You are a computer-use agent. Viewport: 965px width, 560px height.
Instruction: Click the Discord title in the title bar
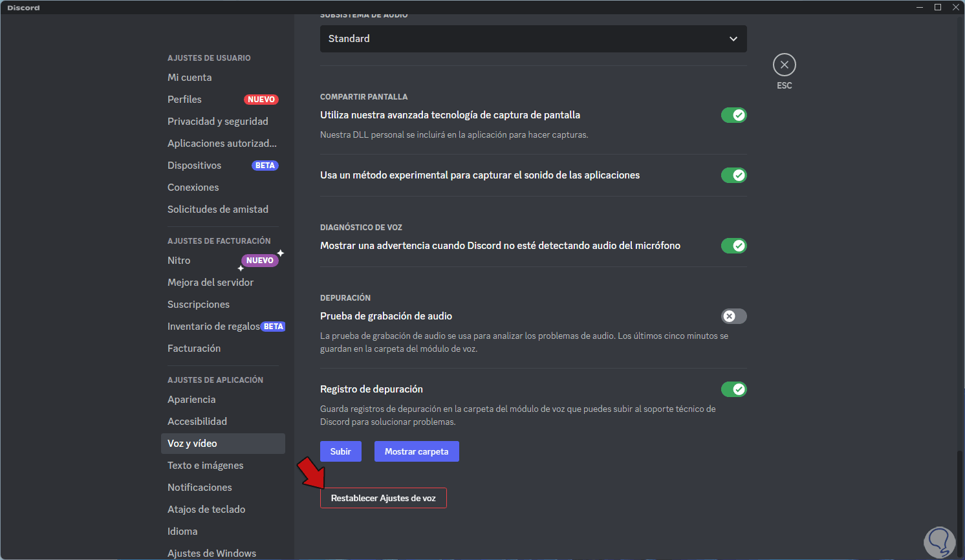point(23,8)
